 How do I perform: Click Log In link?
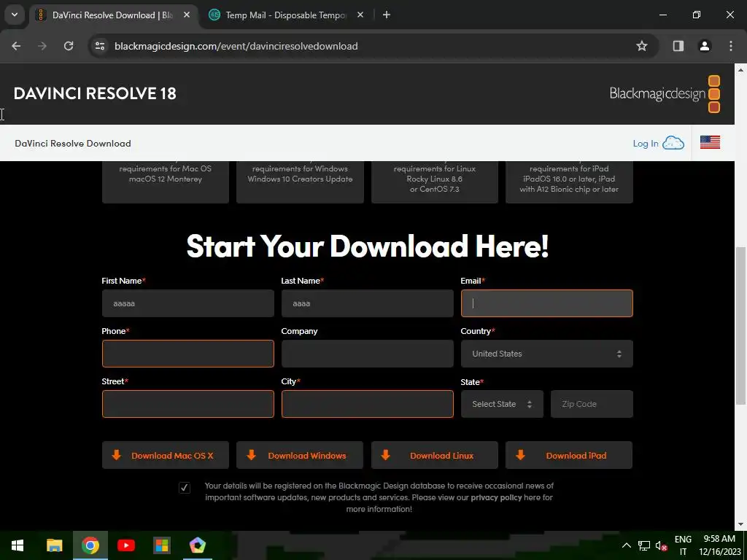coord(645,144)
